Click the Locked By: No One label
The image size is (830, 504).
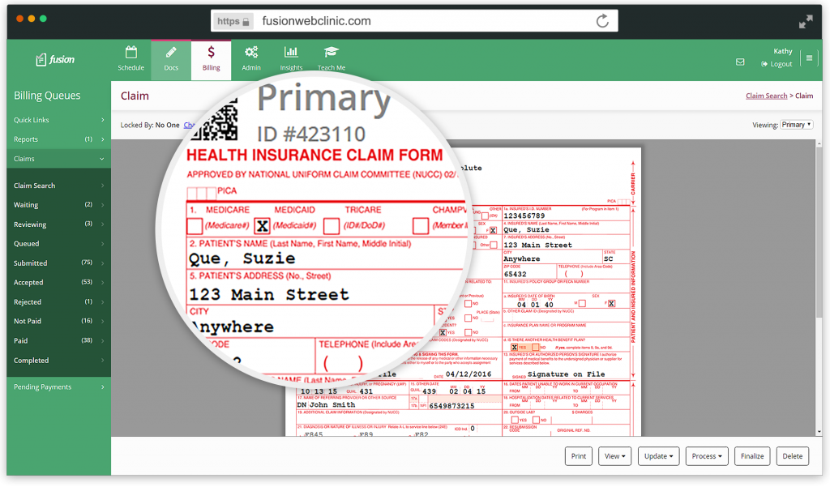pyautogui.click(x=150, y=126)
